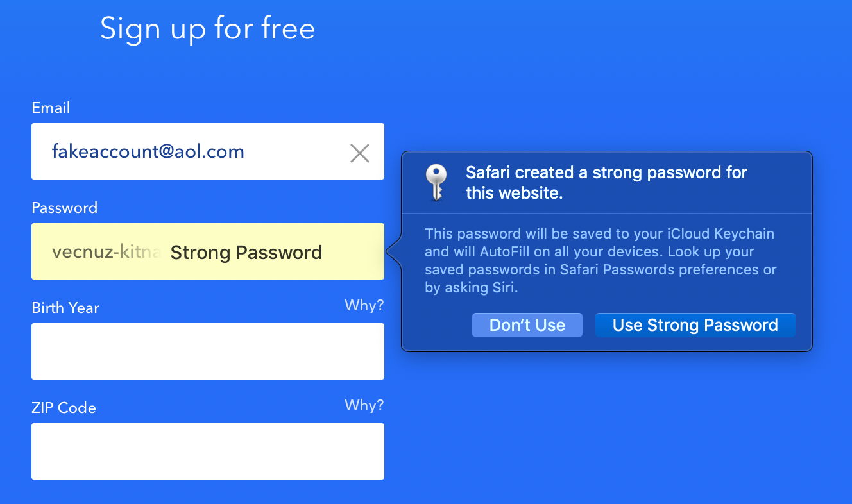Click the Safari created a strong password title

coord(607,183)
